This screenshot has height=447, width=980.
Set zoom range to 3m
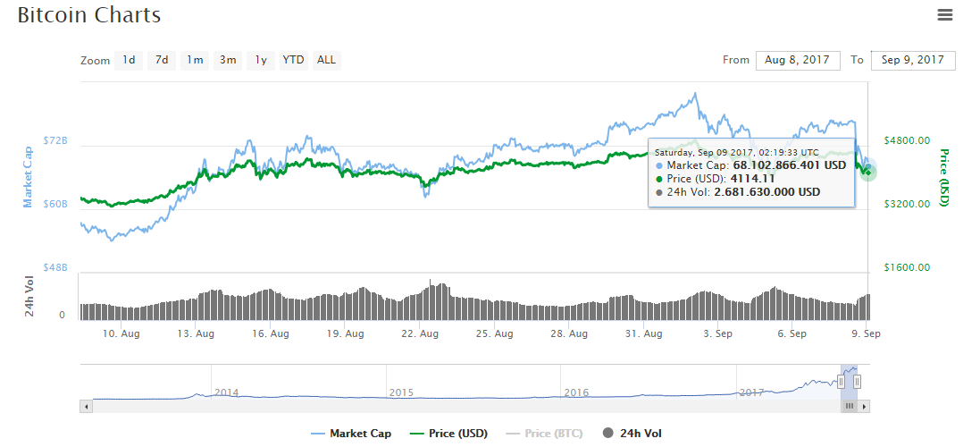[x=228, y=60]
